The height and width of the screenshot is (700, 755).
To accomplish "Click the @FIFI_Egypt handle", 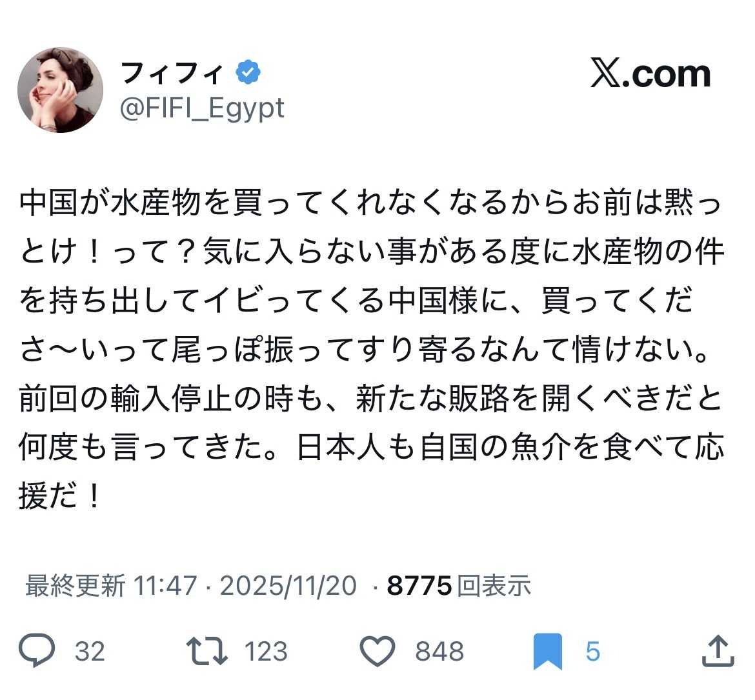I will [202, 107].
